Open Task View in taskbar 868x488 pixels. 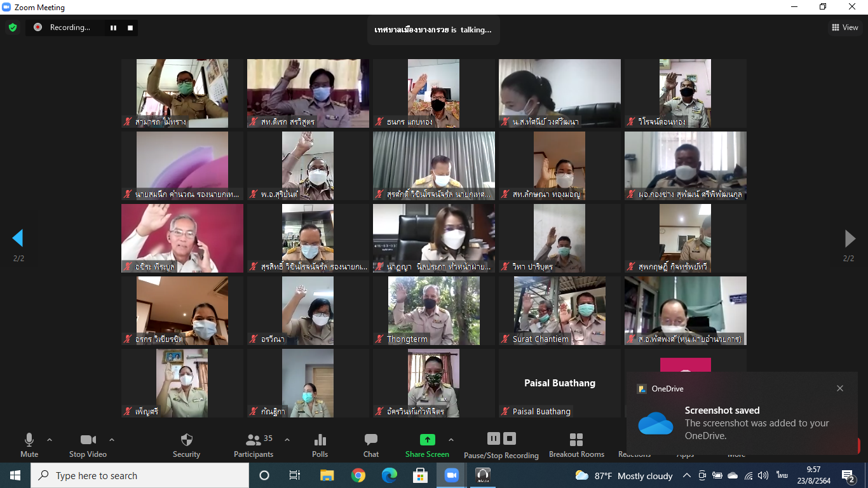295,475
